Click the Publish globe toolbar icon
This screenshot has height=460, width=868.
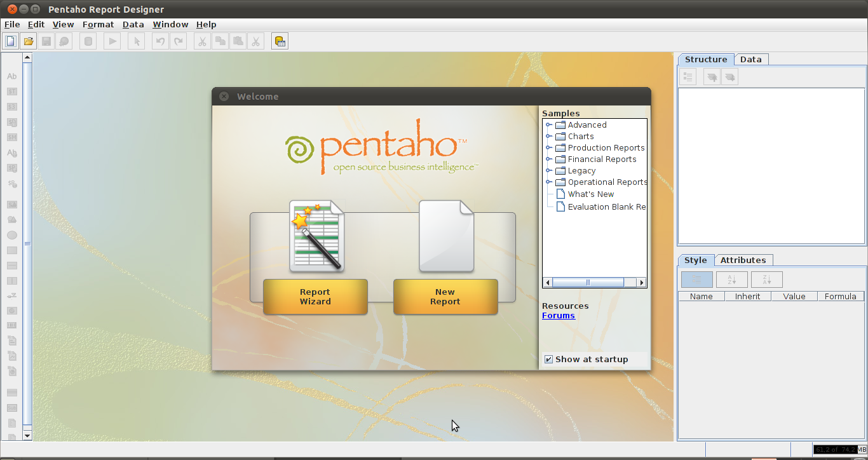[x=64, y=41]
